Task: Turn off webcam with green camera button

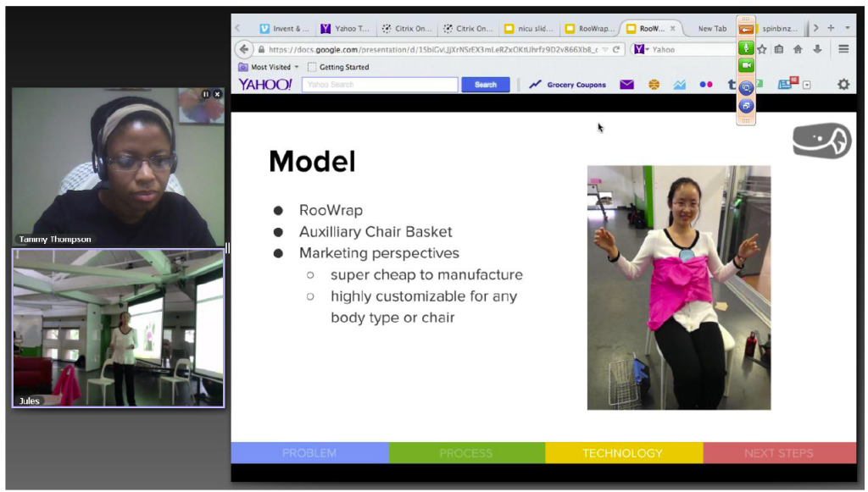Action: coord(746,66)
